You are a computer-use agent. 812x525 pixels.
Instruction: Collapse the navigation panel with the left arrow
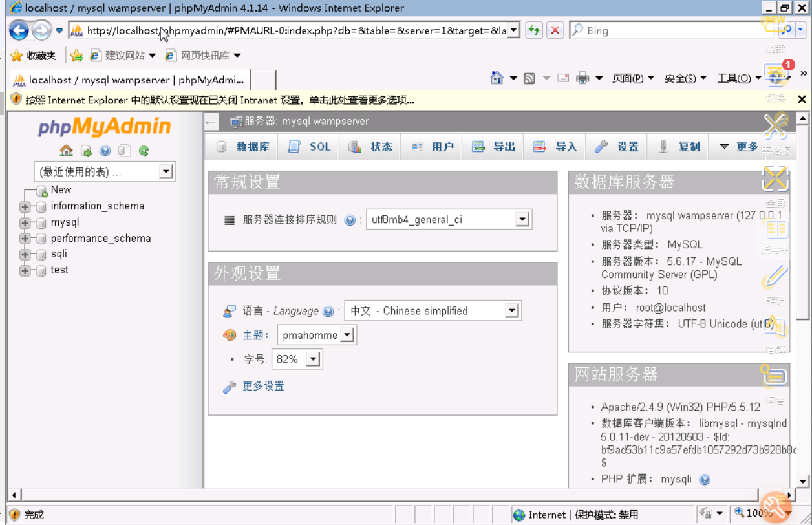pyautogui.click(x=210, y=122)
